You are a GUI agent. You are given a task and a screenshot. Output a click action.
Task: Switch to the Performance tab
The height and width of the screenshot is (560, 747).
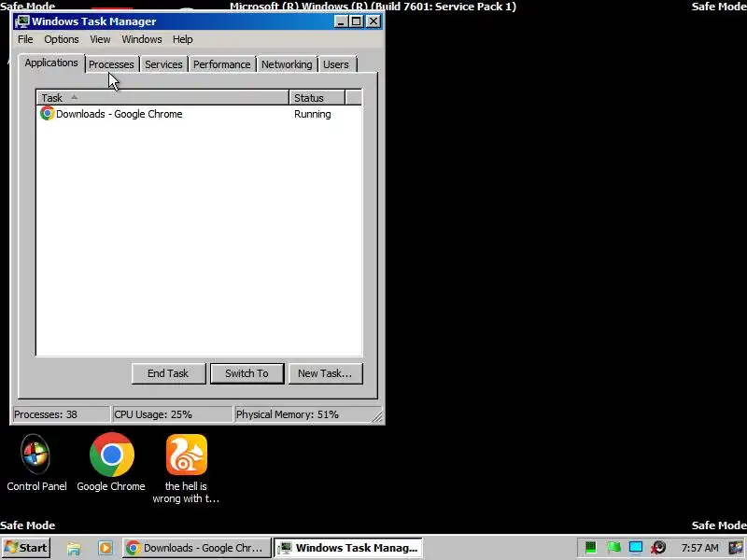tap(221, 64)
